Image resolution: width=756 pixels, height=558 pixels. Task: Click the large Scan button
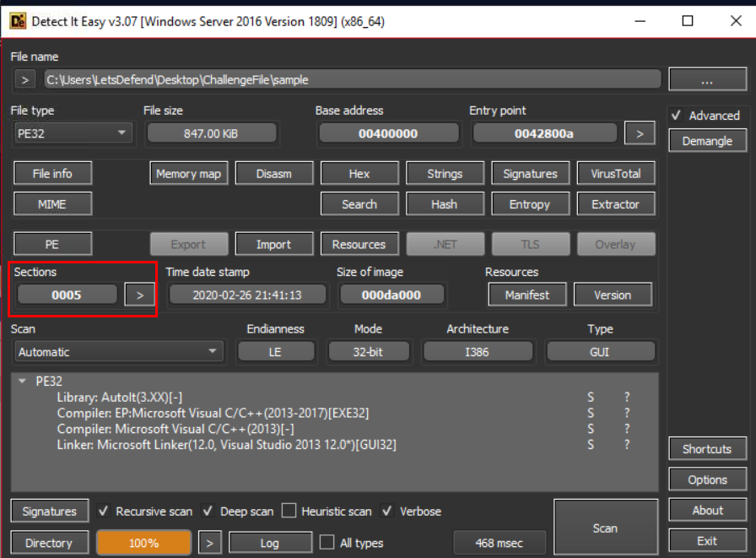[x=605, y=528]
